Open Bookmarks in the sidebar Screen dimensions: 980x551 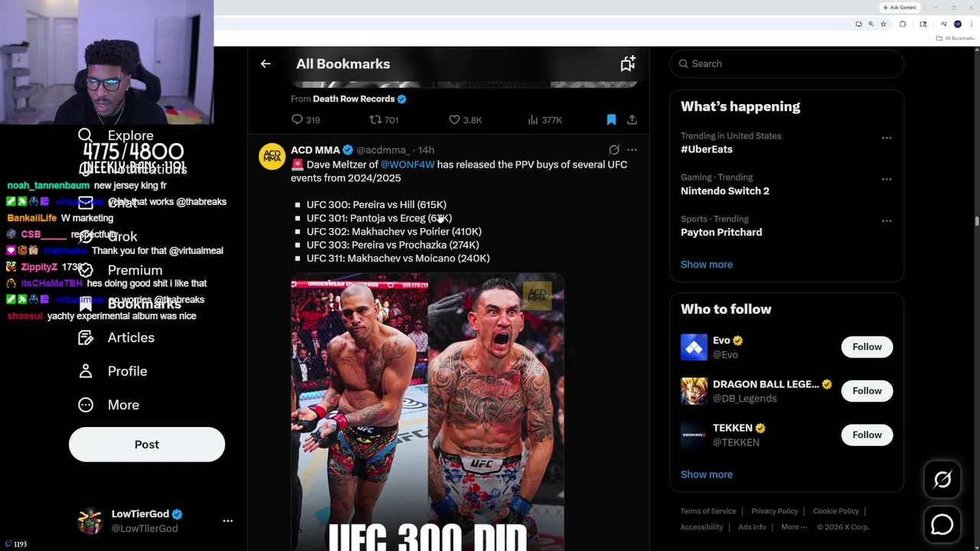coord(129,304)
